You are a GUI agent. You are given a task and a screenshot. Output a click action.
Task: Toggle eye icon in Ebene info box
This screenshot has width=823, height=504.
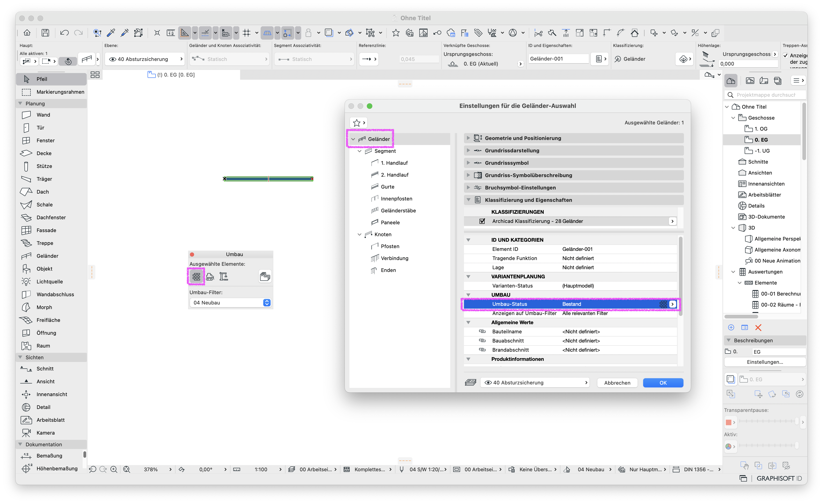point(112,59)
